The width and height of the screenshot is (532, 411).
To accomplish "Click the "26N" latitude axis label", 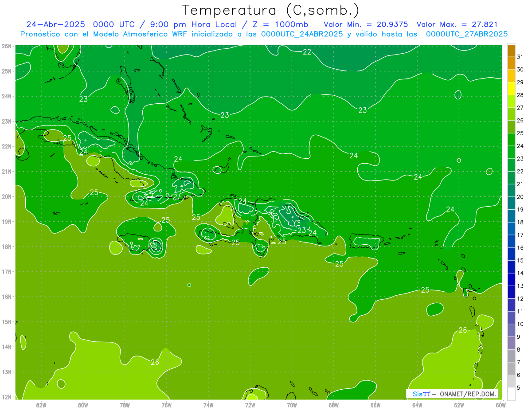I will (7, 46).
